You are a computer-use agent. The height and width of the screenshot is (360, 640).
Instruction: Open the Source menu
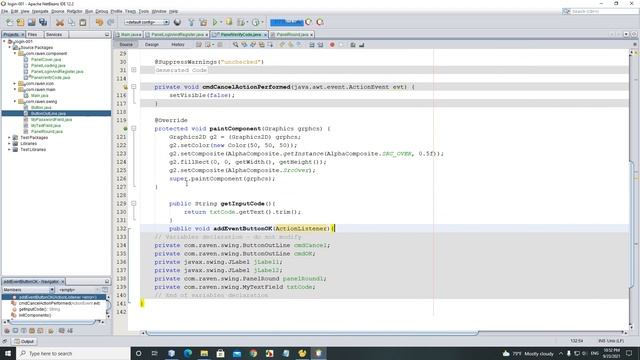[x=58, y=11]
